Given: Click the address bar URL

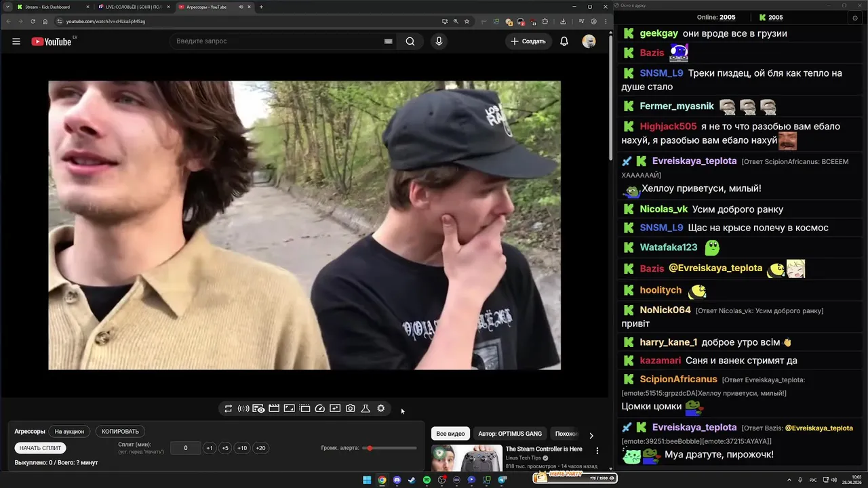Looking at the screenshot, I should pos(106,21).
